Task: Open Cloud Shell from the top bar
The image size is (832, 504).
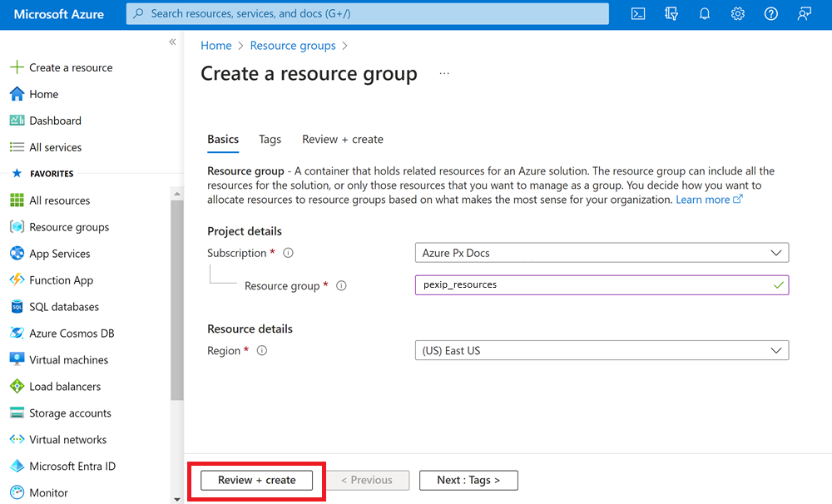Action: coord(637,13)
